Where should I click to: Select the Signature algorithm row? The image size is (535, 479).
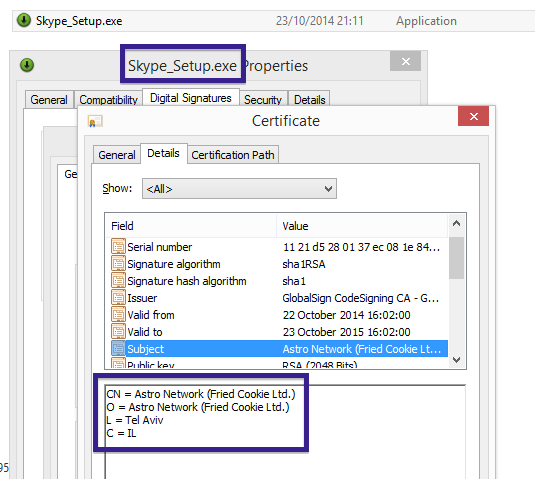tap(279, 264)
